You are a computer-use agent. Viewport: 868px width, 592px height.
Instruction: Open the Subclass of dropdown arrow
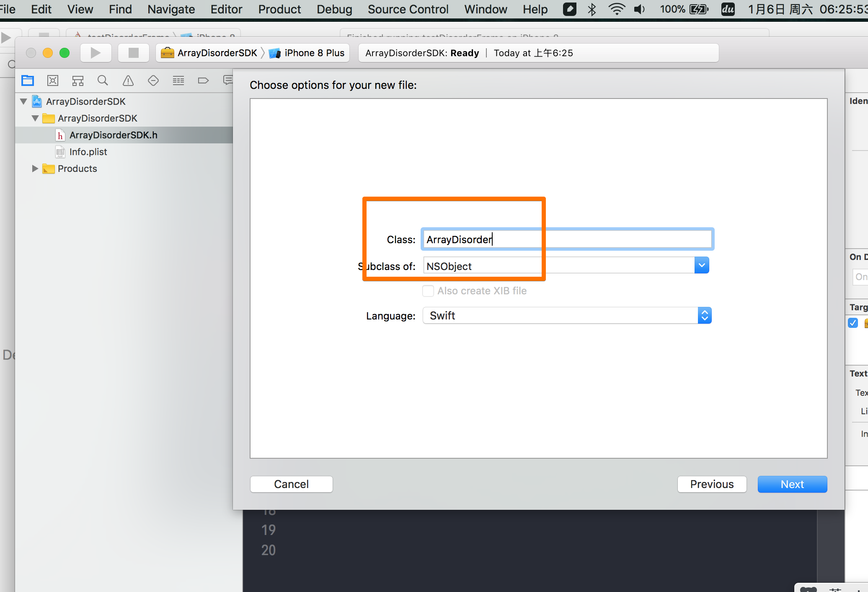pyautogui.click(x=702, y=265)
